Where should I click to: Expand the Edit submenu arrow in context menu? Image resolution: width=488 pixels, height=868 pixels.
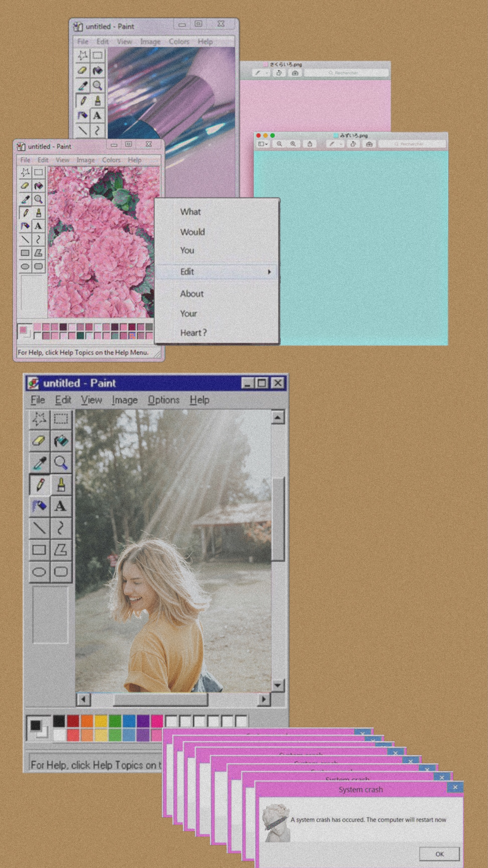coord(269,272)
